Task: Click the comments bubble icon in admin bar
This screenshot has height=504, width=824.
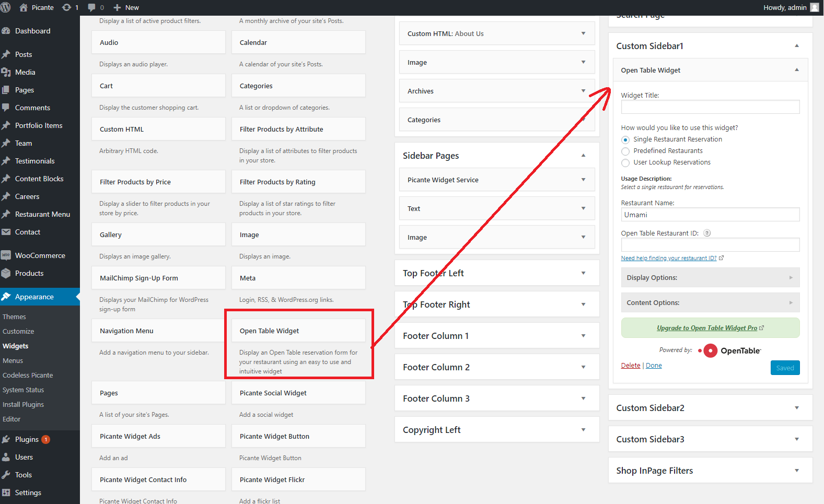Action: (92, 7)
